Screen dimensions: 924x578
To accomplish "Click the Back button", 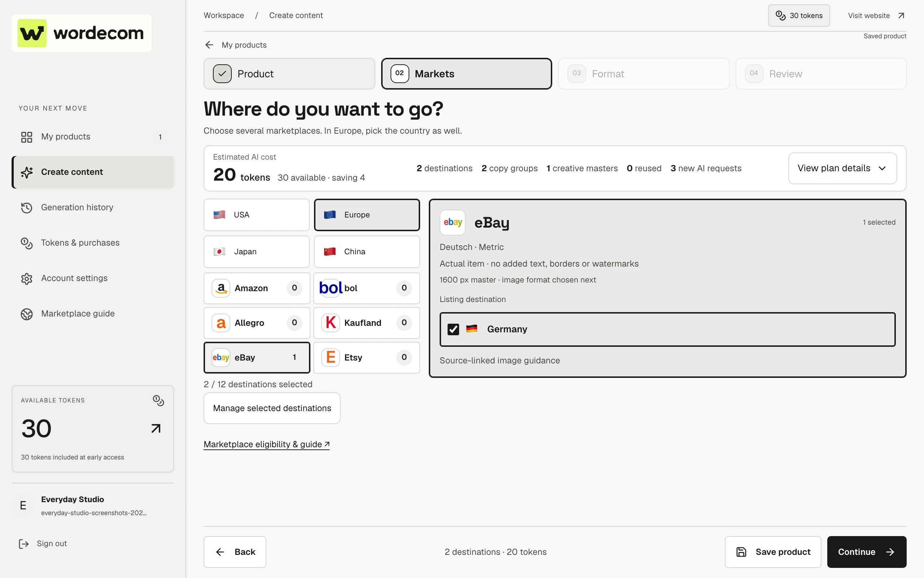I will [x=235, y=552].
